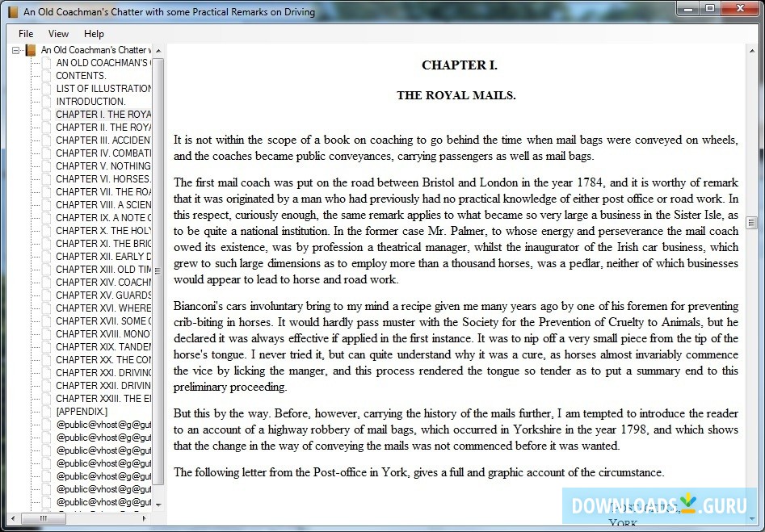The width and height of the screenshot is (765, 532).
Task: Click page icon beside CONTENTS.
Action: pos(46,76)
